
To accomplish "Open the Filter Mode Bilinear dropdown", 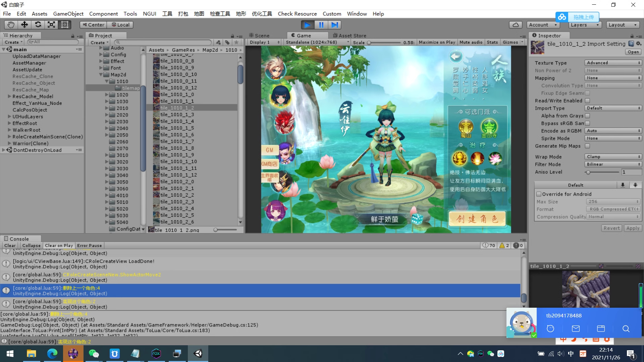I will point(613,164).
